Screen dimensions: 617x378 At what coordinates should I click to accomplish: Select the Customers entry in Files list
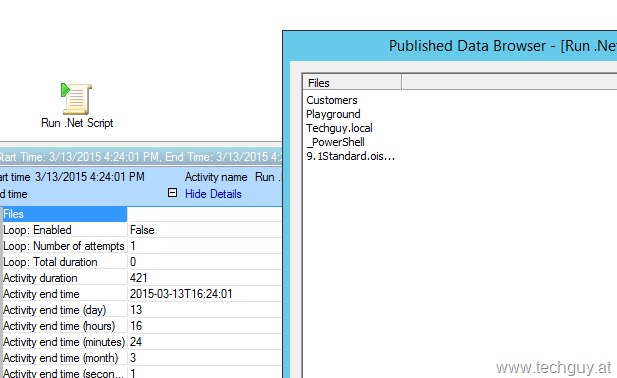coord(332,100)
